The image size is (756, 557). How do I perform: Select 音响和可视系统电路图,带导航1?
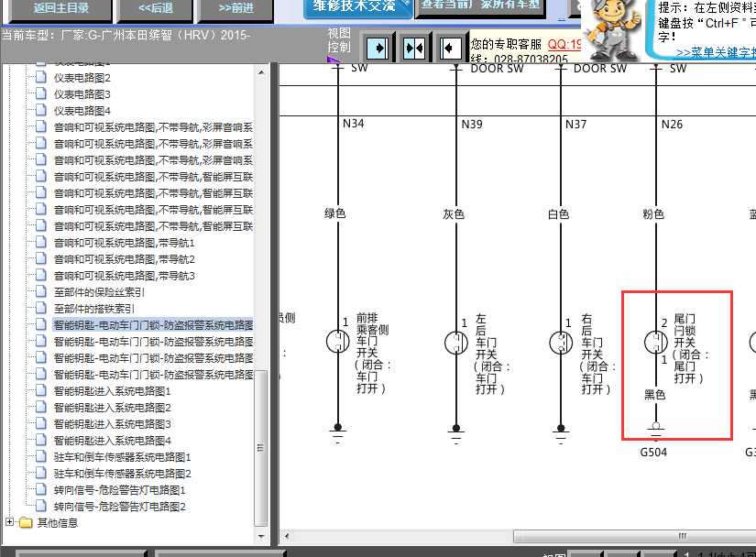pos(124,243)
